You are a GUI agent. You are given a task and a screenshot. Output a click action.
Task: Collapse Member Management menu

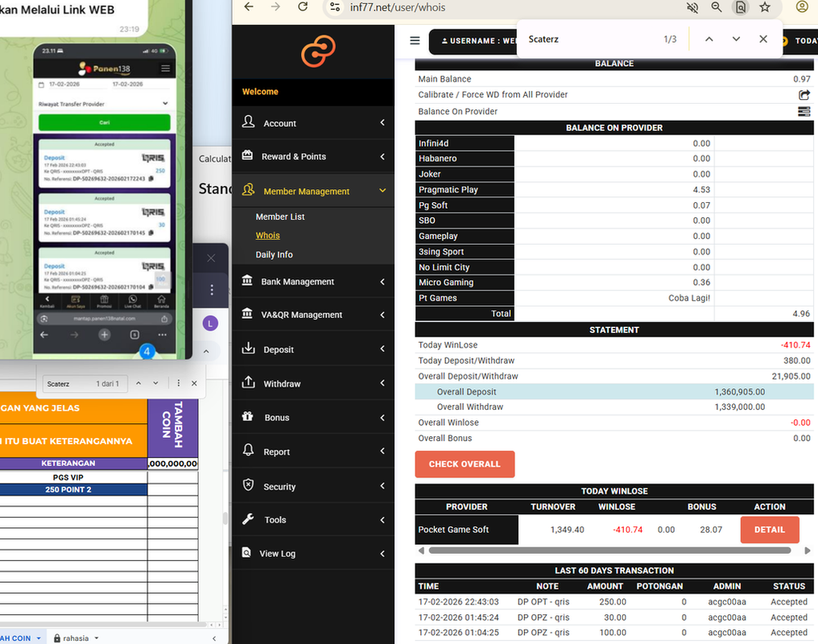[313, 191]
